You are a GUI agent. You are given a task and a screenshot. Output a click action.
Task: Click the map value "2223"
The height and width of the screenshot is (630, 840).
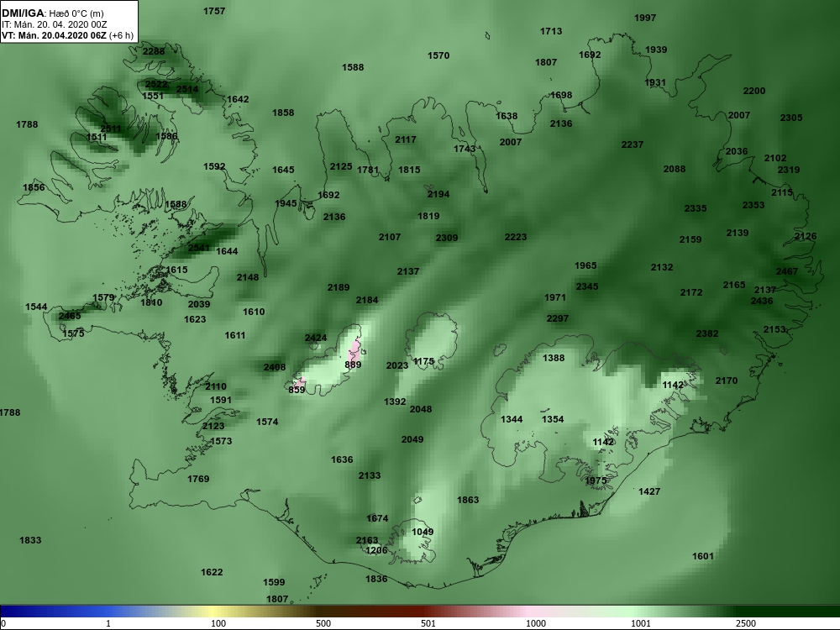(x=516, y=237)
